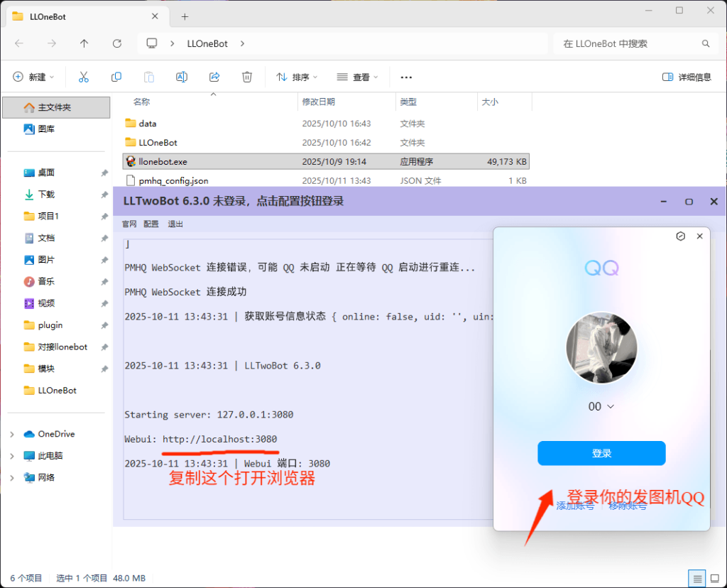This screenshot has width=727, height=588.
Task: Switch to details list view toggle
Action: (698, 578)
